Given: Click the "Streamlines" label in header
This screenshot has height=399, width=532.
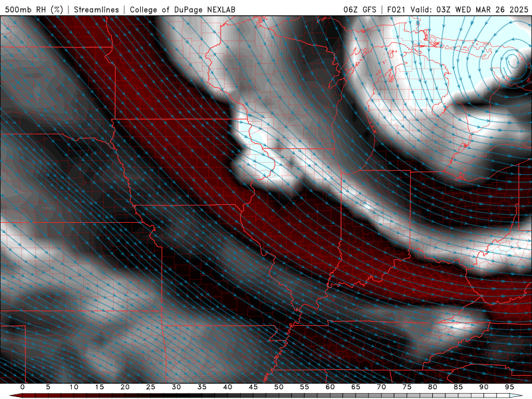Looking at the screenshot, I should pyautogui.click(x=96, y=9).
